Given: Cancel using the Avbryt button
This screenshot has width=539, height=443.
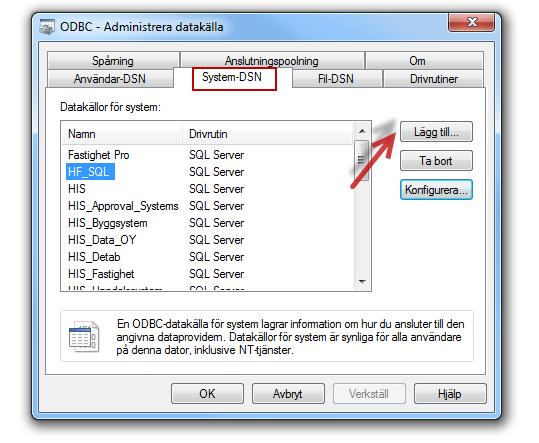Looking at the screenshot, I should pos(288,394).
